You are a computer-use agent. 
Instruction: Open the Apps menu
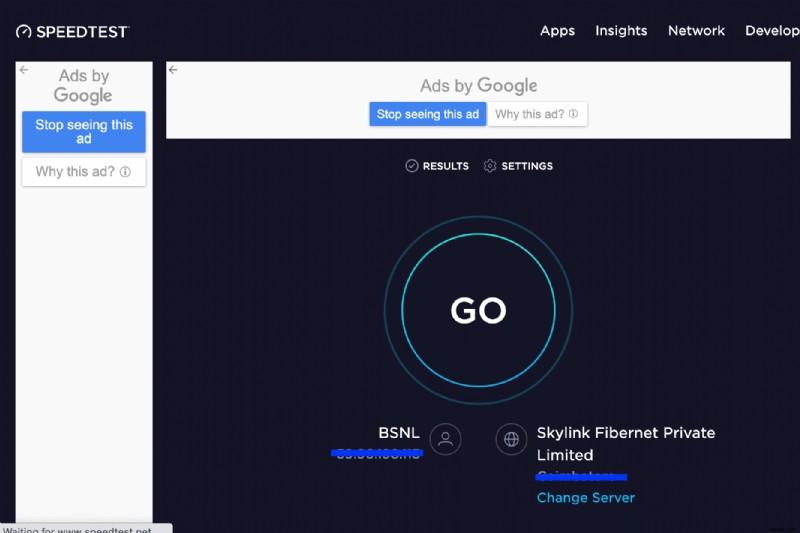(557, 31)
